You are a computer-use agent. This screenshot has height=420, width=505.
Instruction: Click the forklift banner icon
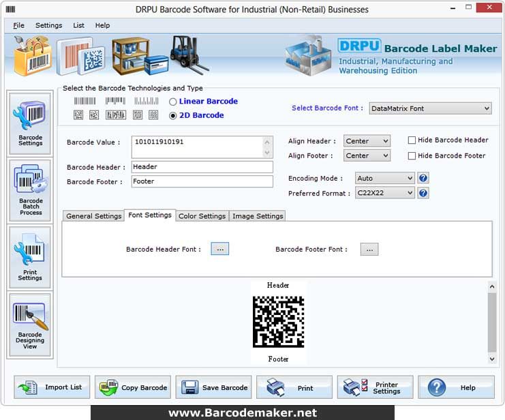(x=190, y=55)
